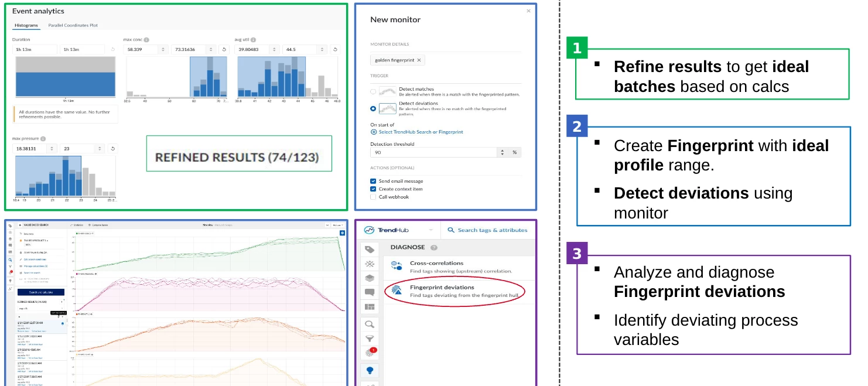Screen dimensions: 868x386
Task: Click the crossed-arrows icon below the tags icon
Action: point(370,264)
